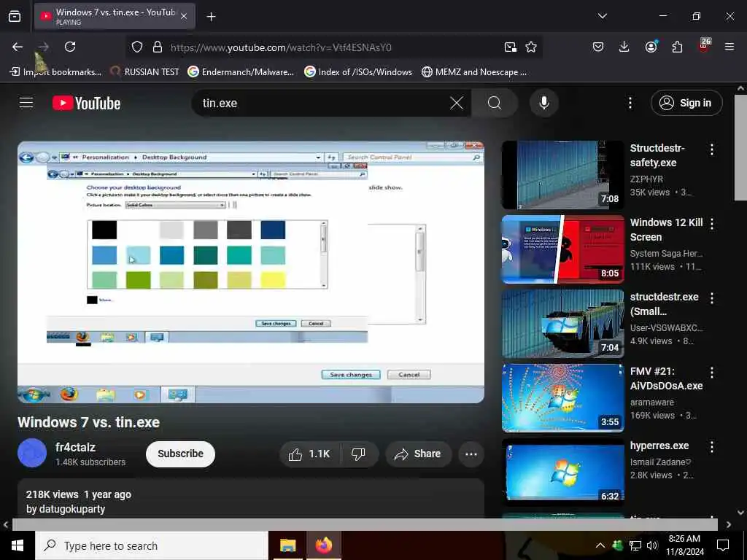Open more actions ellipsis under video
747x560 pixels.
[471, 454]
